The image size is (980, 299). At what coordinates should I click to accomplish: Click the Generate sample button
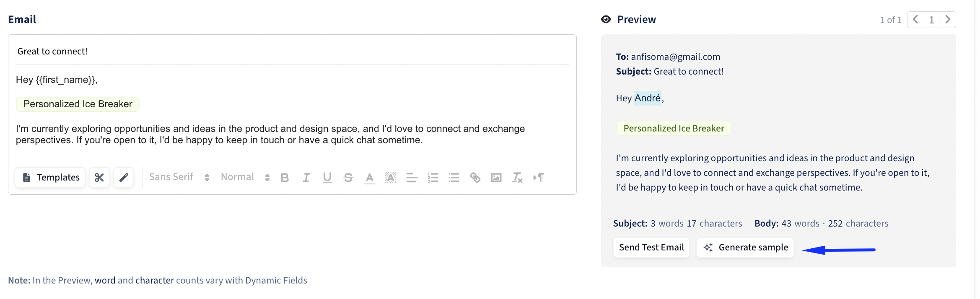pos(745,247)
